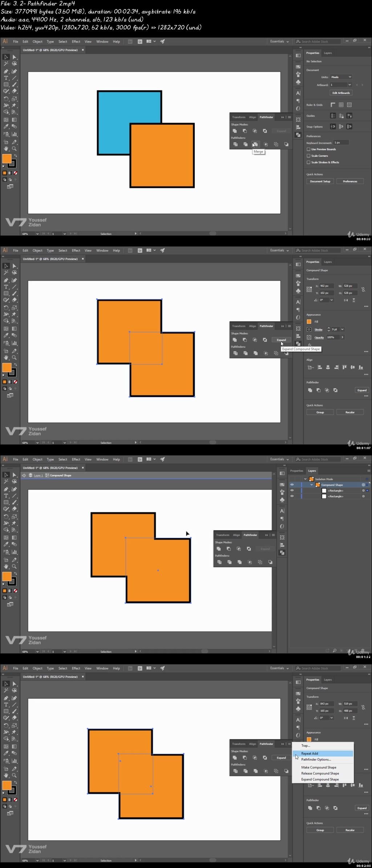Choose the Zoom tool in the 00:00:33 frame
The height and width of the screenshot is (868, 372).
click(15, 149)
